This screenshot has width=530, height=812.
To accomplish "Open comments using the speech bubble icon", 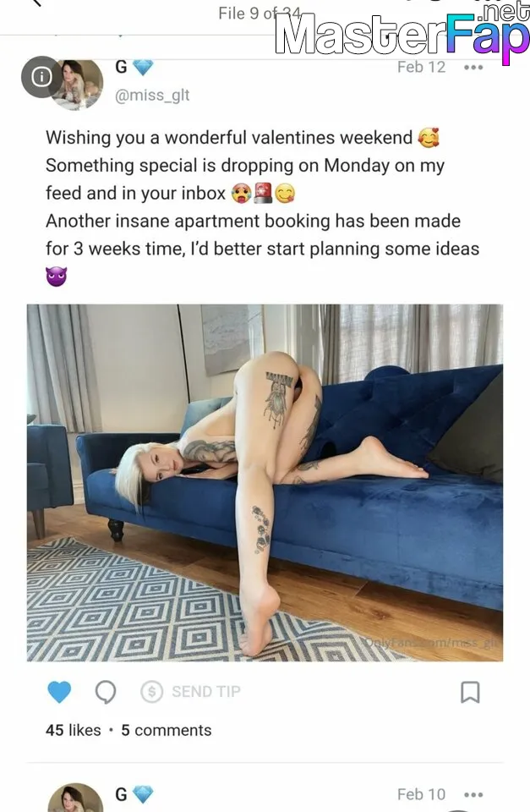I will (106, 692).
